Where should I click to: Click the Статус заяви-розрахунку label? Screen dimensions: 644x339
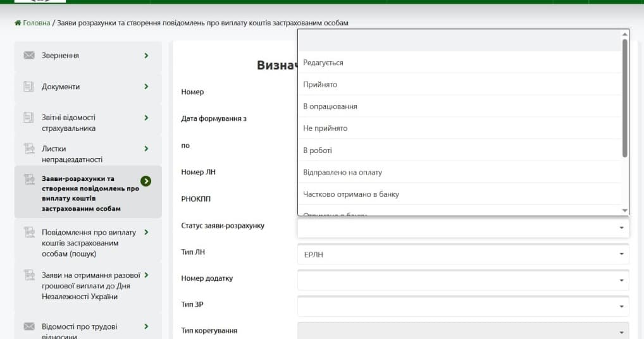223,226
